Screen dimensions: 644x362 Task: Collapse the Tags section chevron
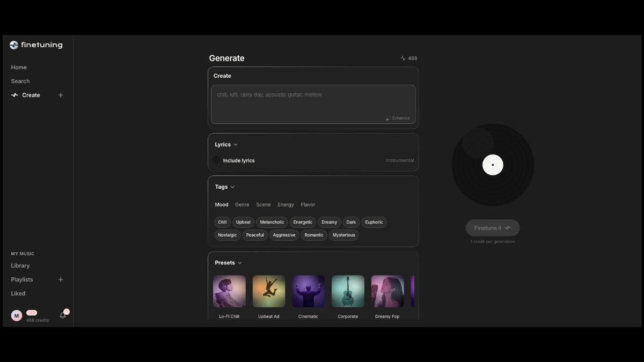click(232, 187)
